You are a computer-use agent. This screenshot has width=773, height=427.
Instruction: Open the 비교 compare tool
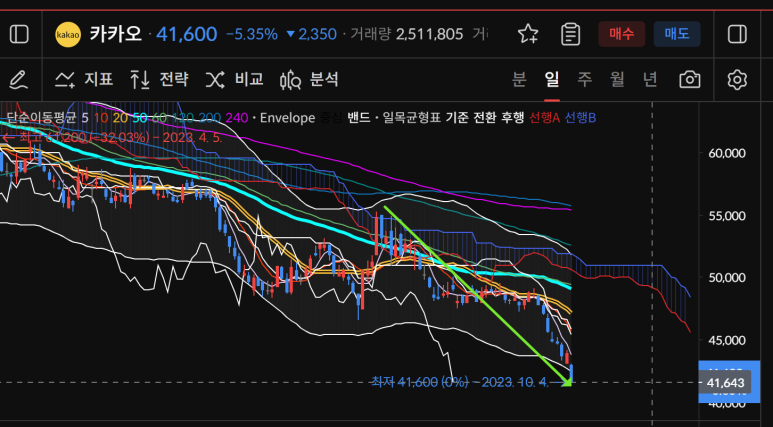pyautogui.click(x=234, y=79)
